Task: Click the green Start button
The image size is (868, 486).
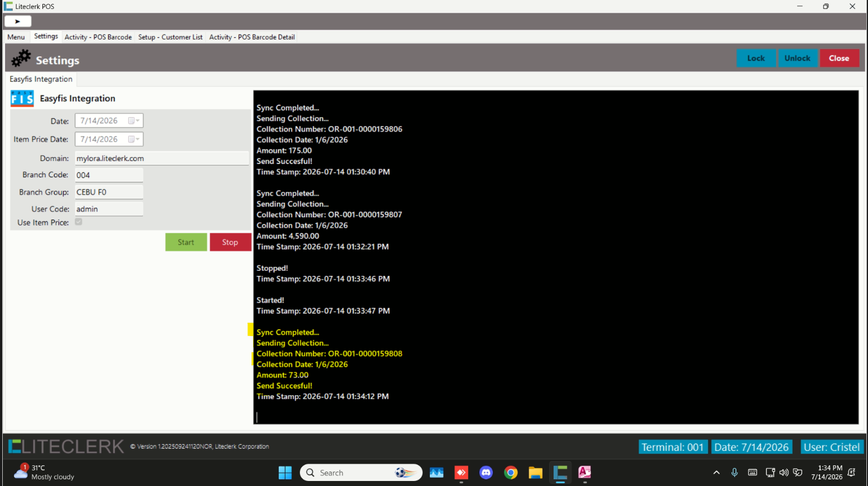Action: (x=186, y=242)
